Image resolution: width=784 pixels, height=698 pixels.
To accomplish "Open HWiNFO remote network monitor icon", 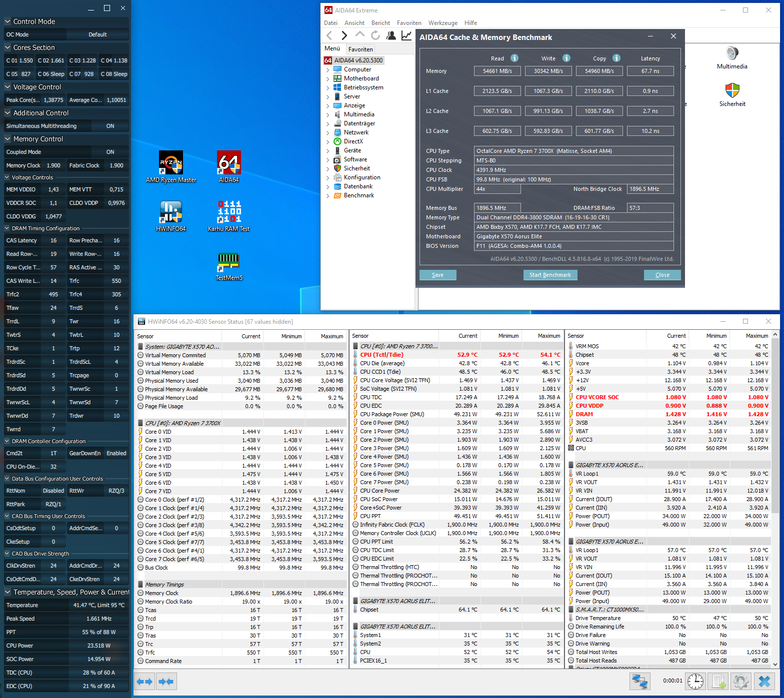I will point(639,682).
